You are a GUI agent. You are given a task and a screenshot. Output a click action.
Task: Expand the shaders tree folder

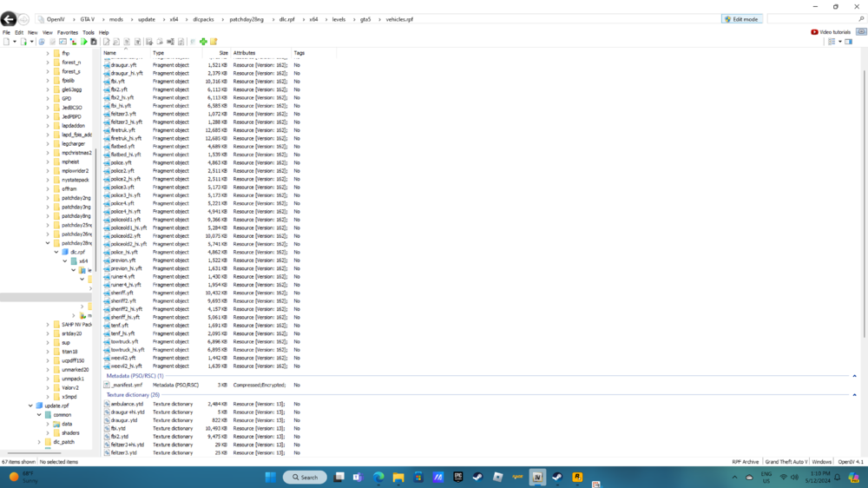48,432
